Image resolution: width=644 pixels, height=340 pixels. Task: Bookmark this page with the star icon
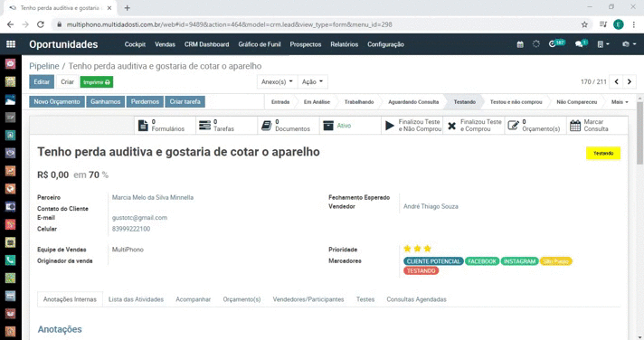(x=584, y=24)
